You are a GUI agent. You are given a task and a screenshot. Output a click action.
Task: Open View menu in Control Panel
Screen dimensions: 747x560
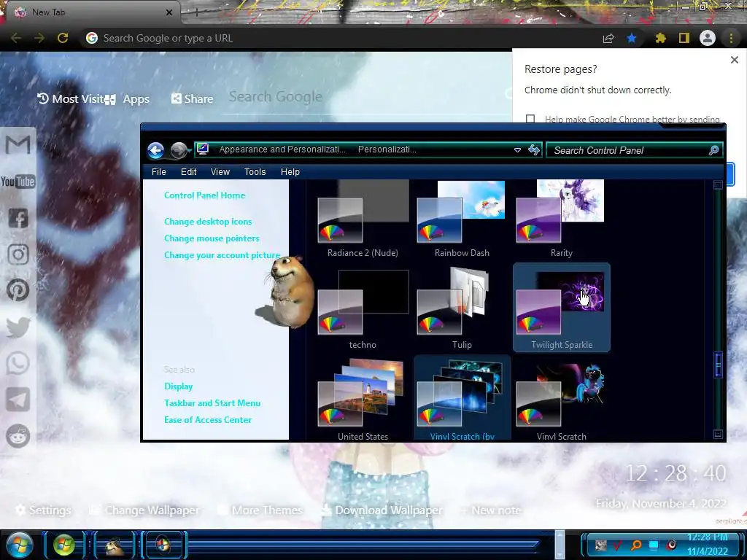[220, 172]
